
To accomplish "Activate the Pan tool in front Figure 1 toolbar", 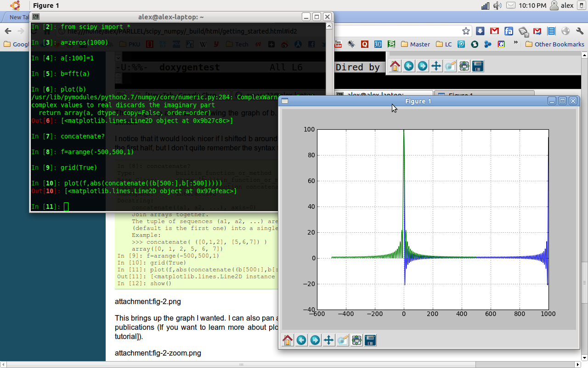I will (329, 340).
